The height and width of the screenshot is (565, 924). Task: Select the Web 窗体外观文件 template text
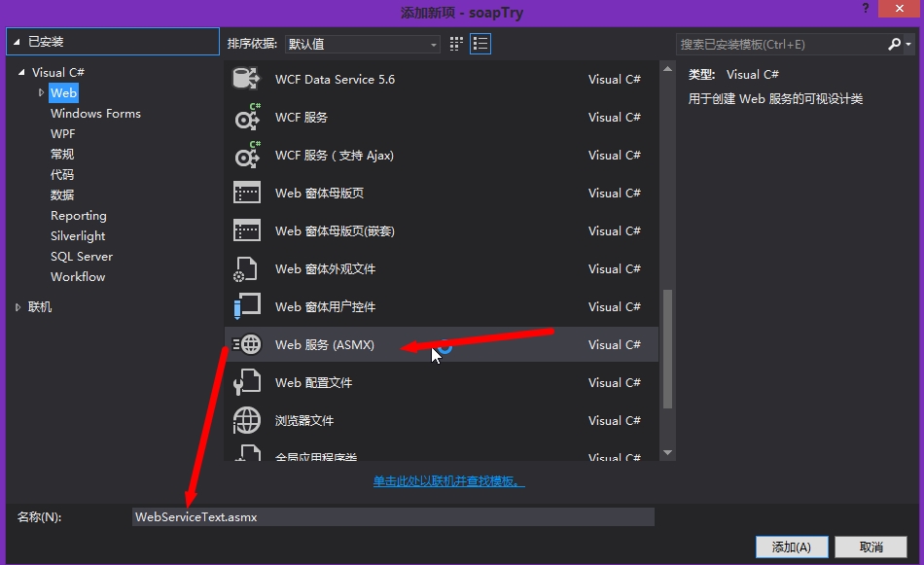[325, 268]
